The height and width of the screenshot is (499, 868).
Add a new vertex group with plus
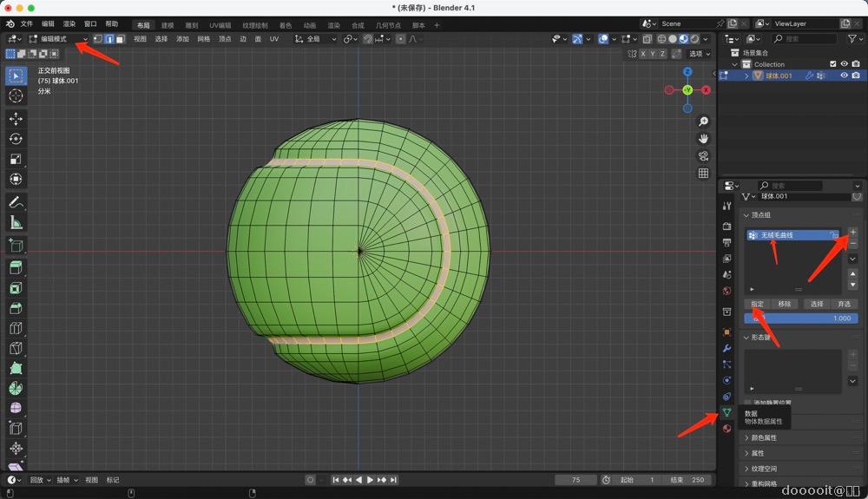pos(852,232)
